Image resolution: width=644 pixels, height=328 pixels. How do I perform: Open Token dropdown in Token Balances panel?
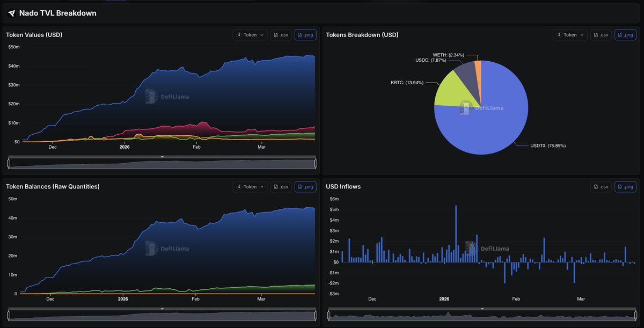pos(250,187)
